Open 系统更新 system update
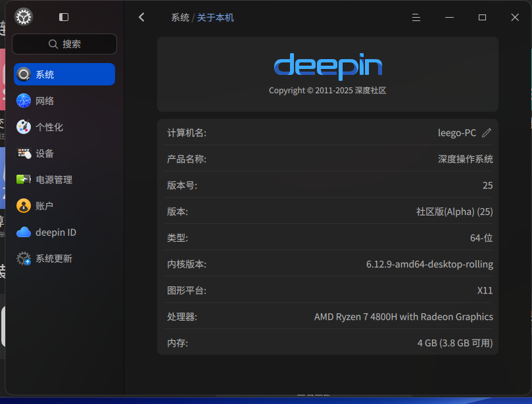The width and height of the screenshot is (532, 404). tap(64, 259)
